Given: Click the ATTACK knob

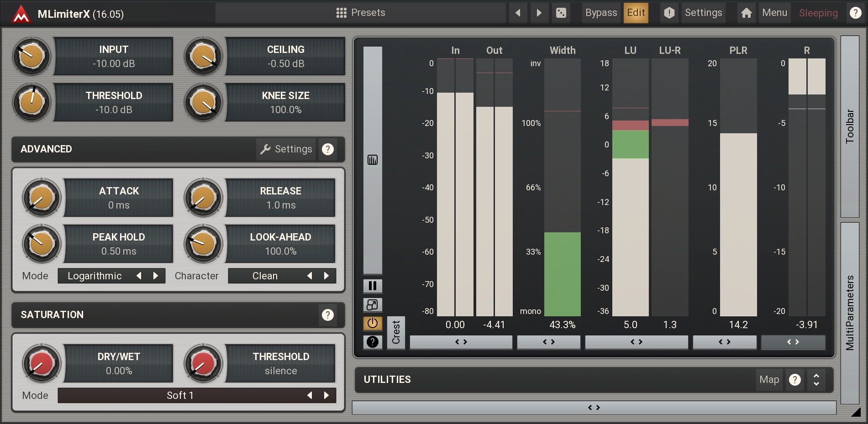Looking at the screenshot, I should (x=42, y=198).
